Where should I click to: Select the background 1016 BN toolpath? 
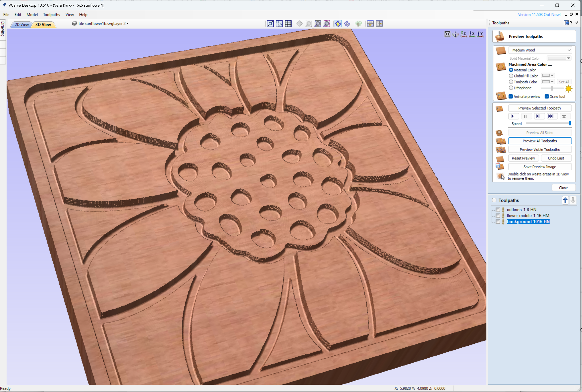pos(528,222)
